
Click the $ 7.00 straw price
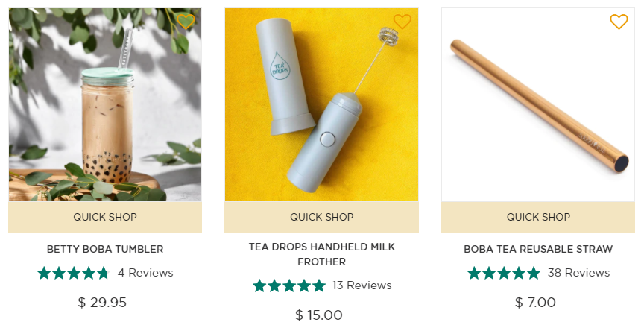click(x=535, y=303)
